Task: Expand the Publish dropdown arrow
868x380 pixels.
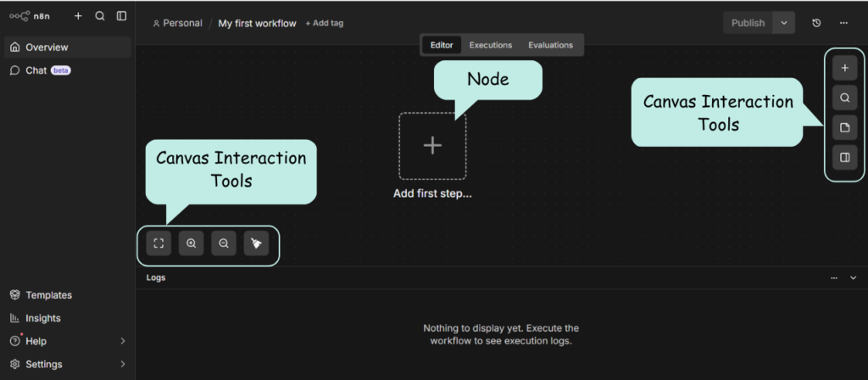Action: pos(784,23)
